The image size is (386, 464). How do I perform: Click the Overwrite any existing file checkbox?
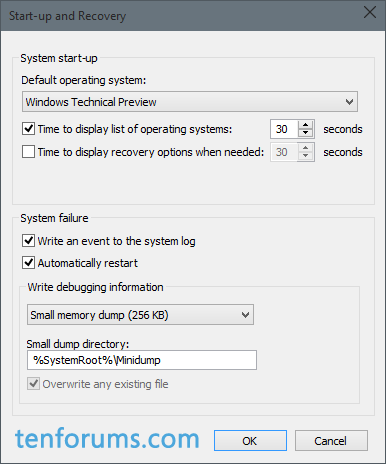tap(33, 384)
